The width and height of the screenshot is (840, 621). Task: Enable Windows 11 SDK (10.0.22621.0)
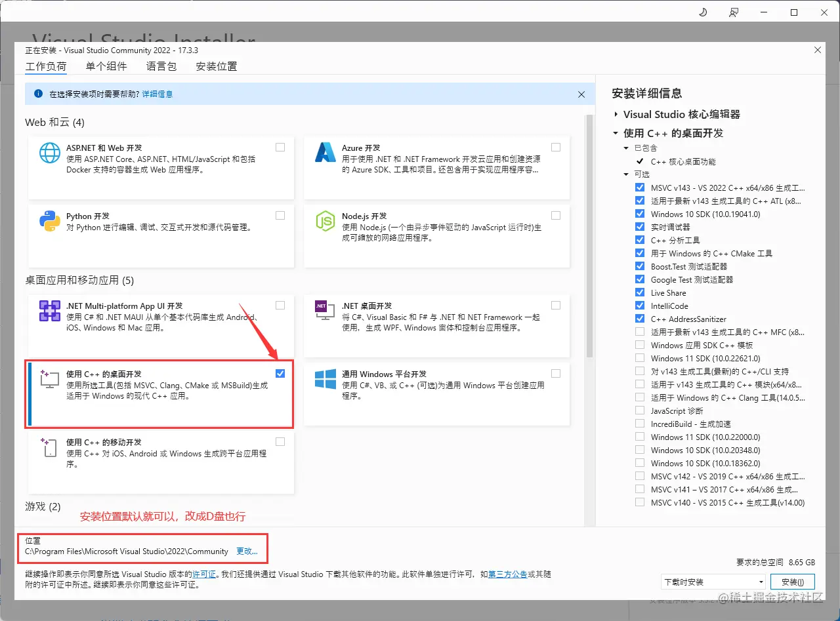pyautogui.click(x=640, y=358)
